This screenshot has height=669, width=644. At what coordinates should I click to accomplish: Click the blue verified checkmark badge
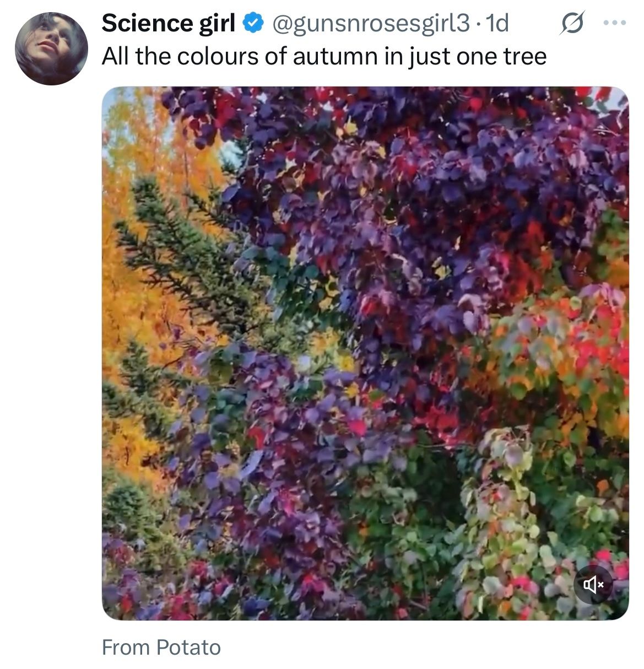pos(253,24)
